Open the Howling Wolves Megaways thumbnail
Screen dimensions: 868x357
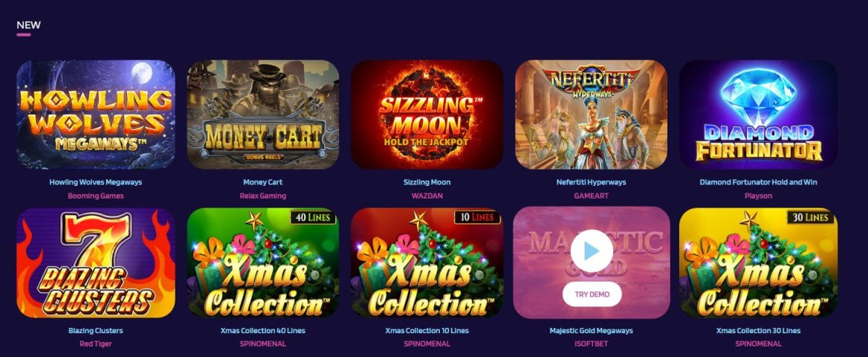pos(96,115)
